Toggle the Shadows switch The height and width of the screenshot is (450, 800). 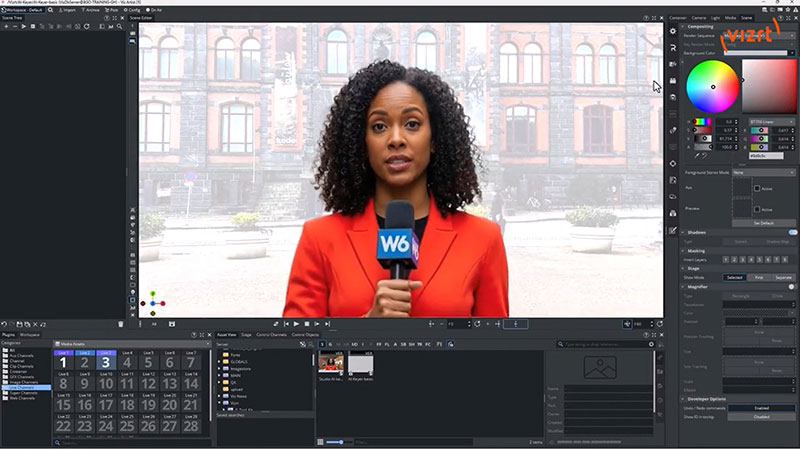point(792,232)
